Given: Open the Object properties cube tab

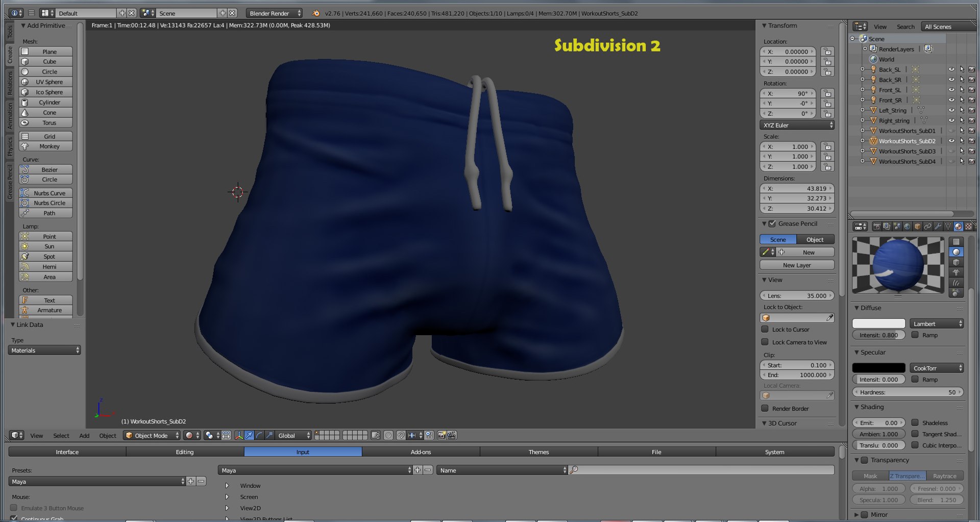Looking at the screenshot, I should click(x=917, y=227).
